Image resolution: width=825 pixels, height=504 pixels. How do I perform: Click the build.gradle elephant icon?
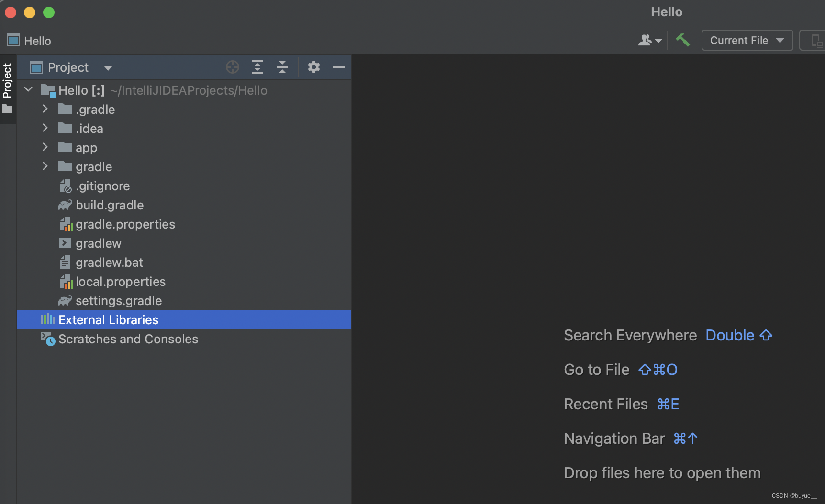pos(65,205)
